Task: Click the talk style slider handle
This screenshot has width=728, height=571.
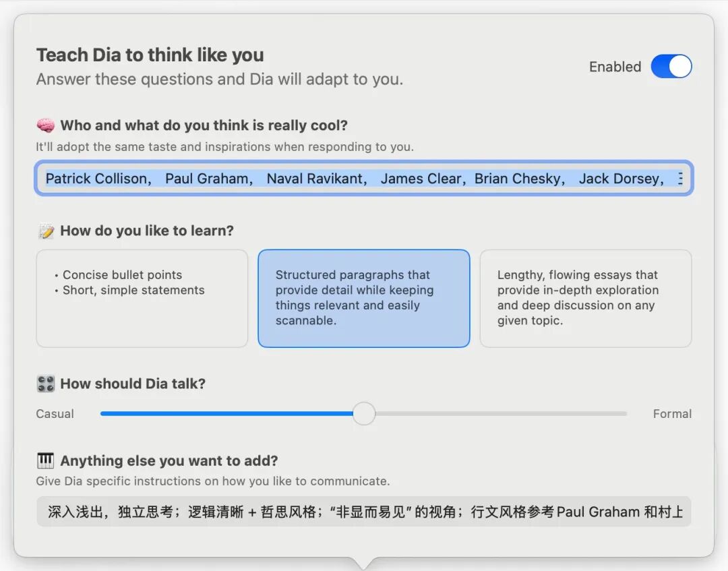Action: 364,413
